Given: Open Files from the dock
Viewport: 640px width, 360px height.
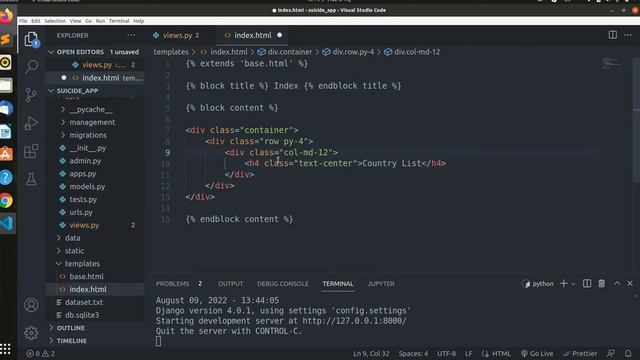Looking at the screenshot, I should click(x=6, y=86).
